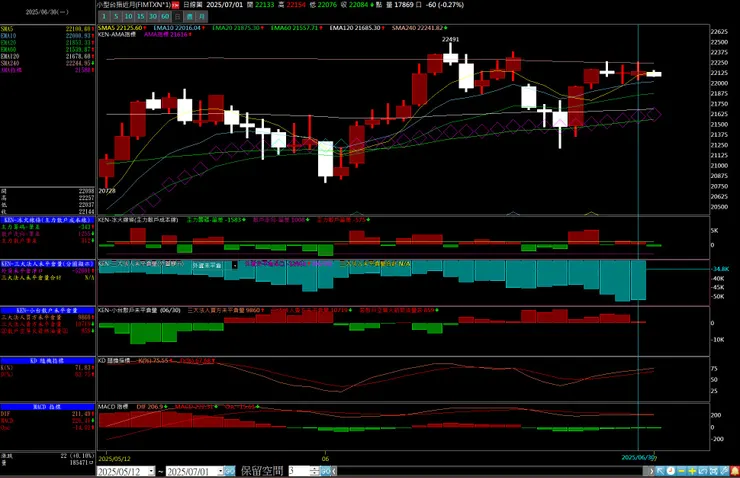Select the MACD 指標 panel header
Viewport: 740px width, 478px height.
point(47,407)
